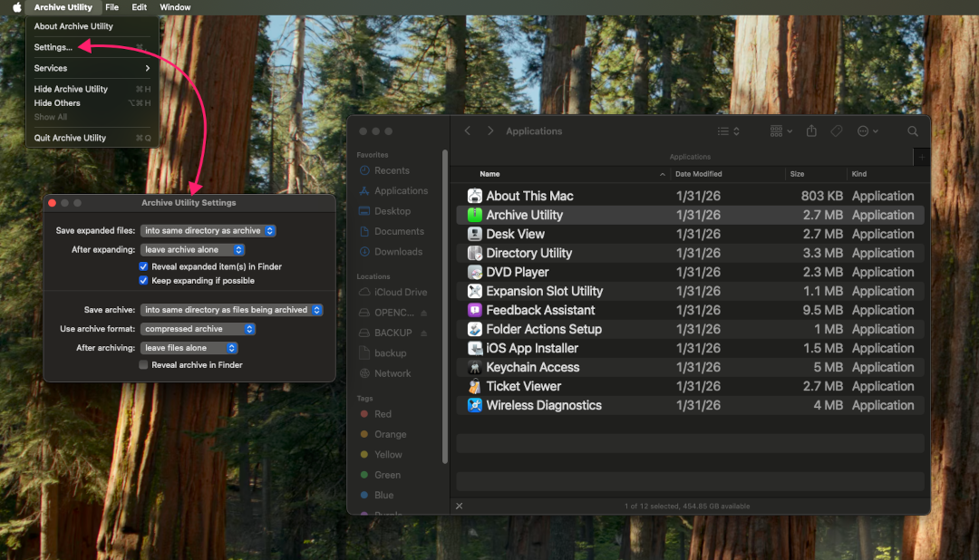Image resolution: width=979 pixels, height=560 pixels.
Task: Eject the OPENC... volume in the sidebar
Action: (x=424, y=313)
